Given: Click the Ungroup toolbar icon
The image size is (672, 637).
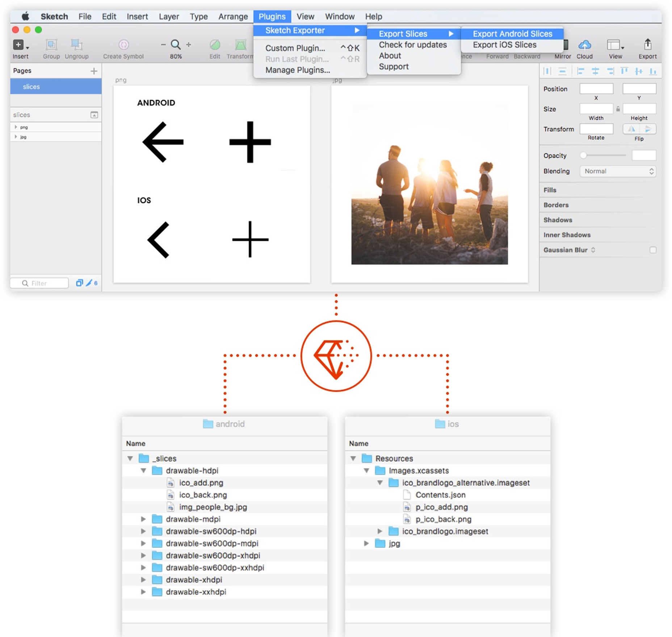Looking at the screenshot, I should pyautogui.click(x=76, y=45).
